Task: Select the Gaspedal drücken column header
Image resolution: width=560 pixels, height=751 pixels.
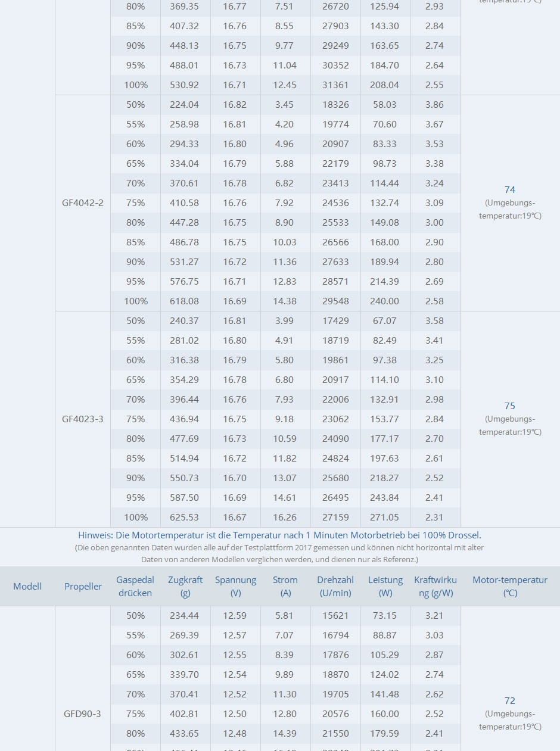Action: 135,586
